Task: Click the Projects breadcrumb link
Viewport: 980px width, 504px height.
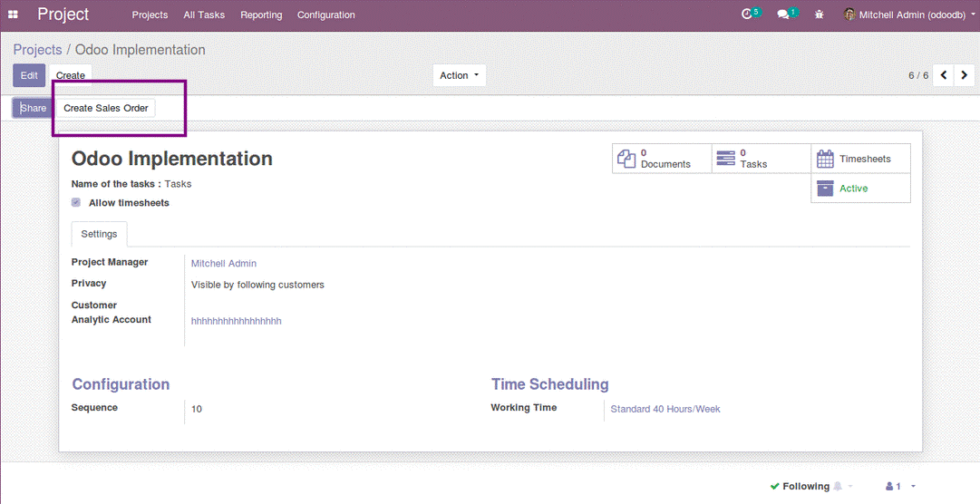Action: coord(37,49)
